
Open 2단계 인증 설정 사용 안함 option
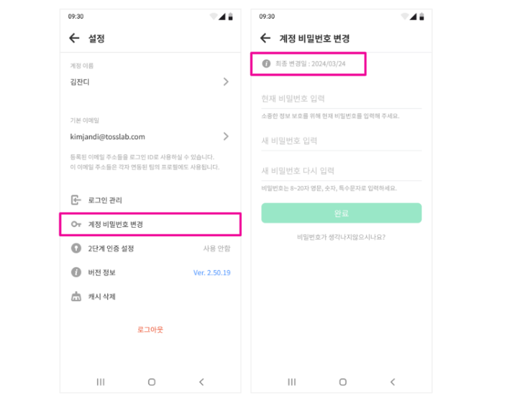tap(216, 248)
